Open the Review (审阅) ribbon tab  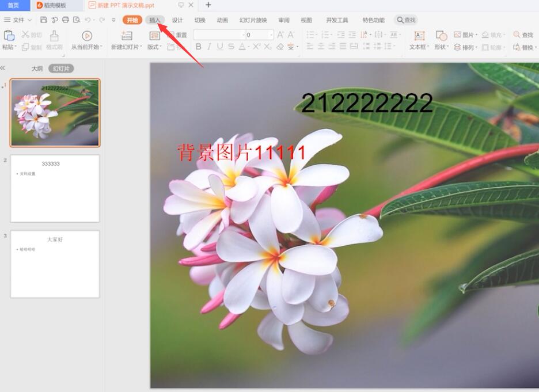pyautogui.click(x=284, y=20)
